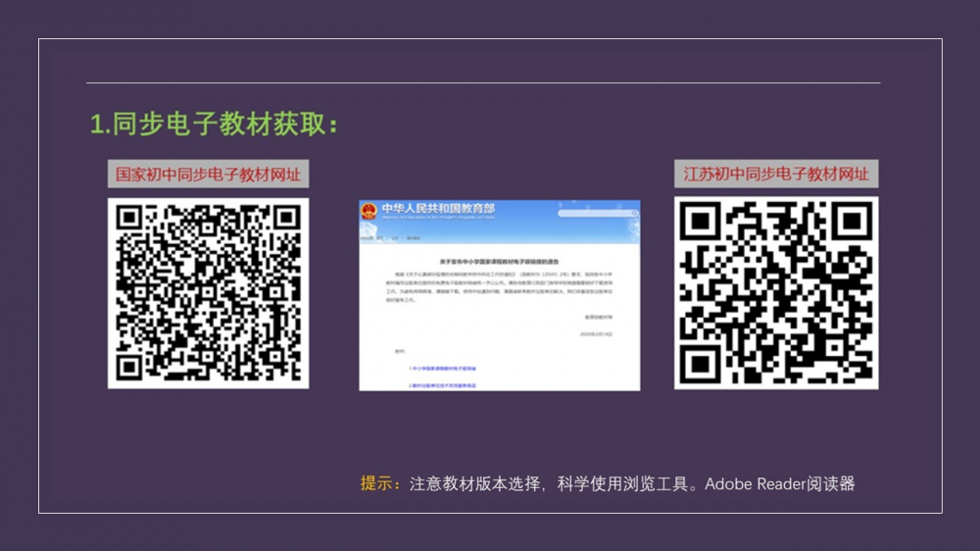
Task: Open the second attachment link about publisher support
Action: pos(442,385)
